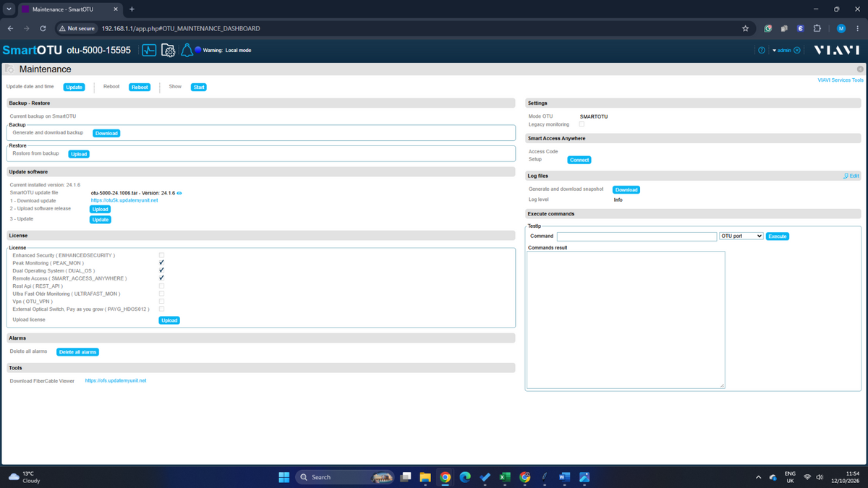
Task: Click the eye icon next to Version 24.1.6
Action: (x=179, y=193)
